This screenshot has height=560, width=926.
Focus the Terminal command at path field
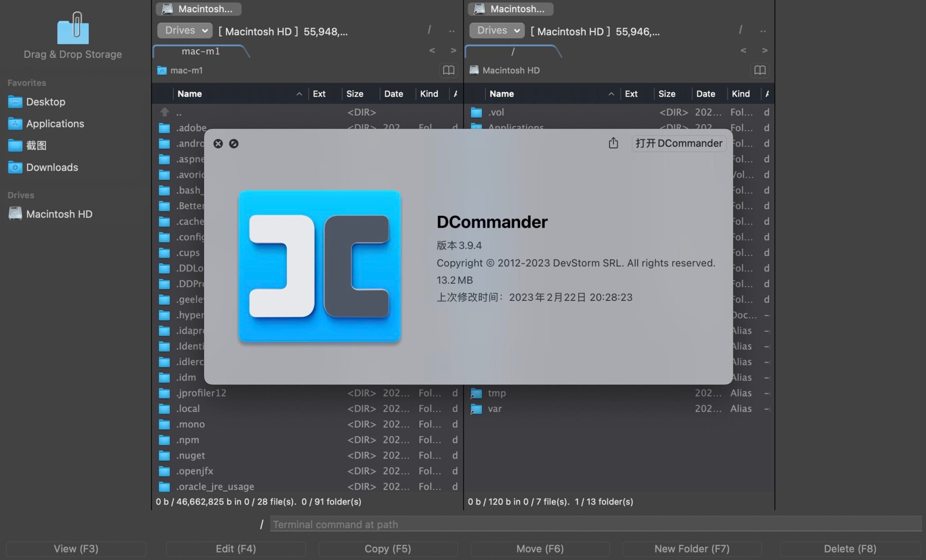596,524
